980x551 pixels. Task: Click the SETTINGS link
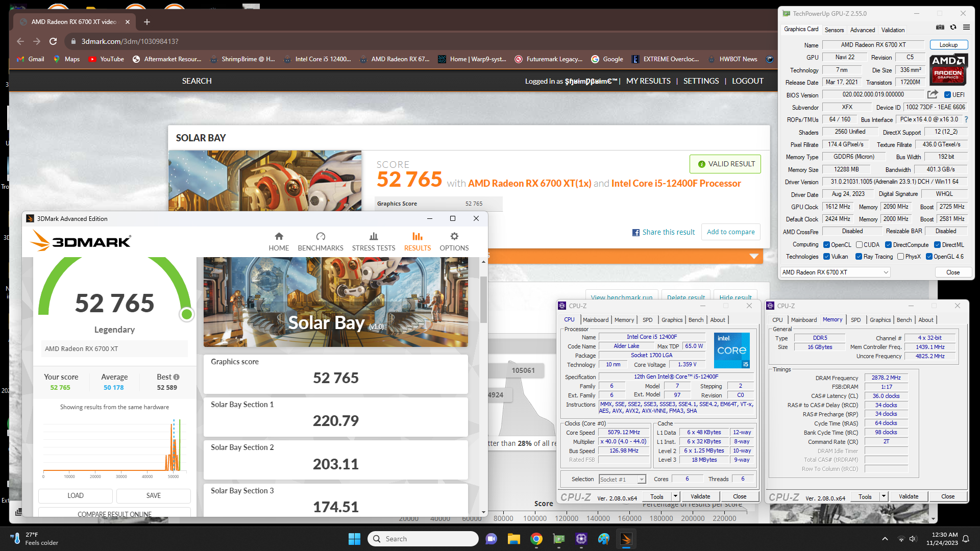click(701, 81)
